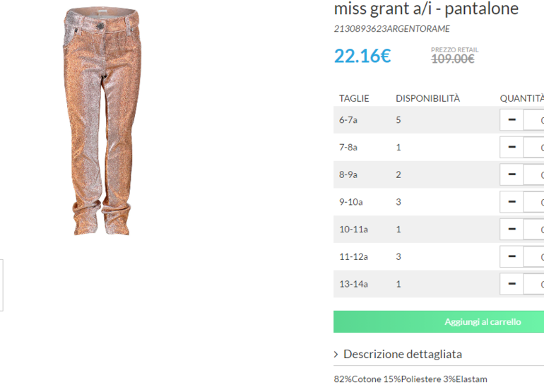Open the glitter trousers product image
Screen dimensions: 544x392
102,121
